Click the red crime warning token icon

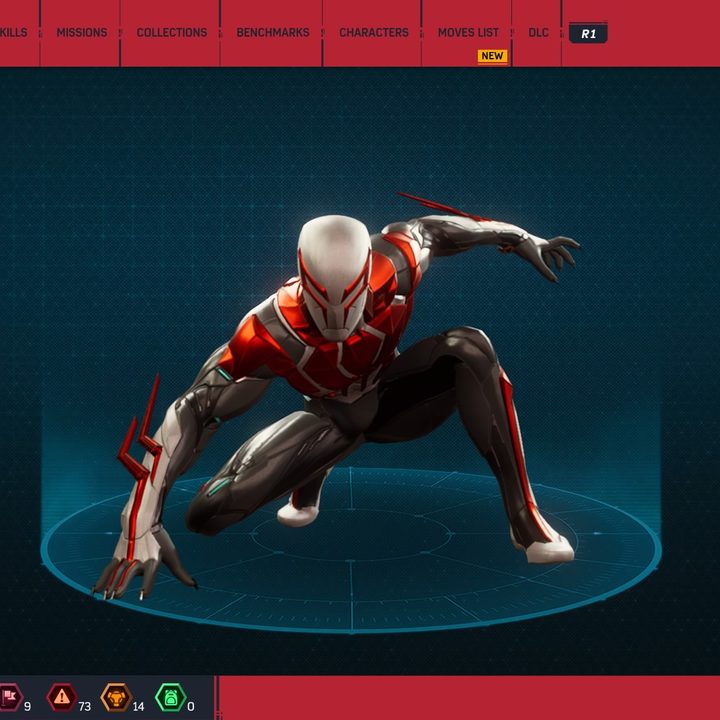62,697
